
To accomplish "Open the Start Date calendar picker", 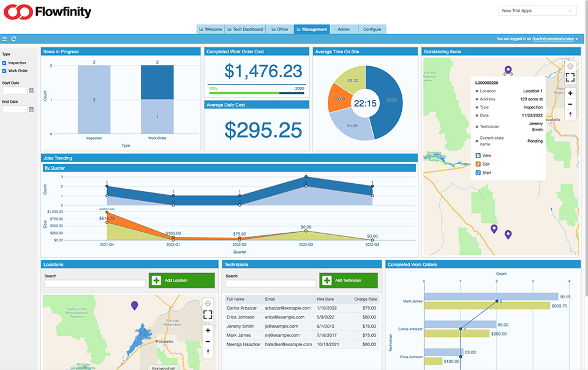I will pyautogui.click(x=31, y=91).
